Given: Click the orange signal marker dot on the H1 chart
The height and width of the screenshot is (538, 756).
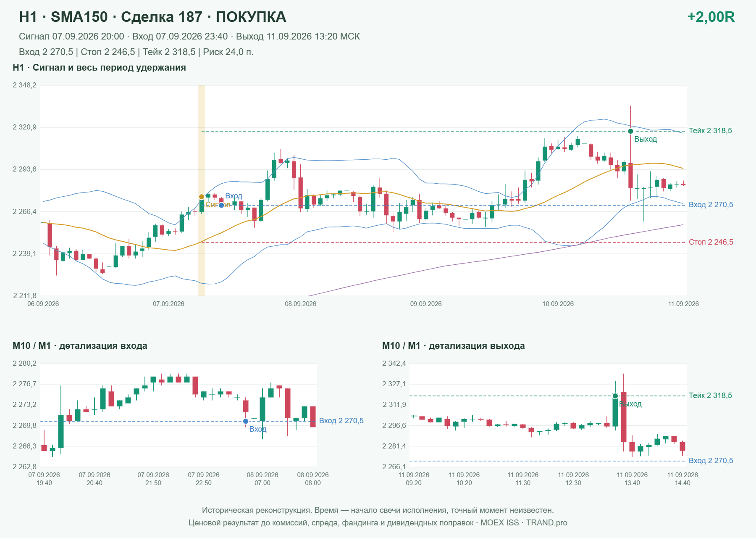Looking at the screenshot, I should 202,197.
